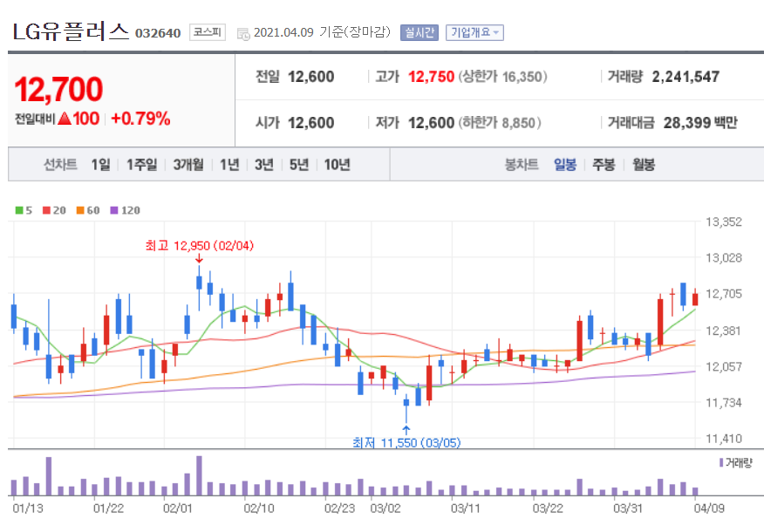Viewport: 764px width, 532px height.
Task: Click the current price 12,700
Action: tap(59, 90)
